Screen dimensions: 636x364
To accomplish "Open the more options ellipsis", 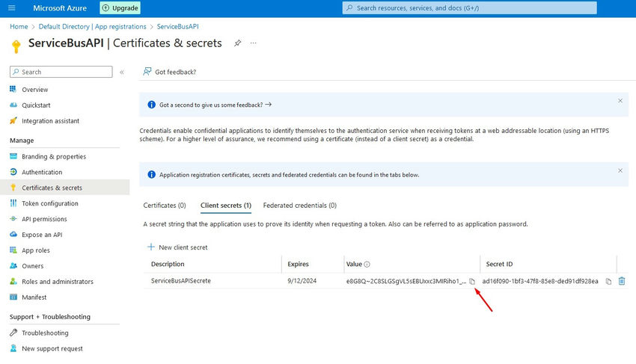I will click(x=254, y=43).
